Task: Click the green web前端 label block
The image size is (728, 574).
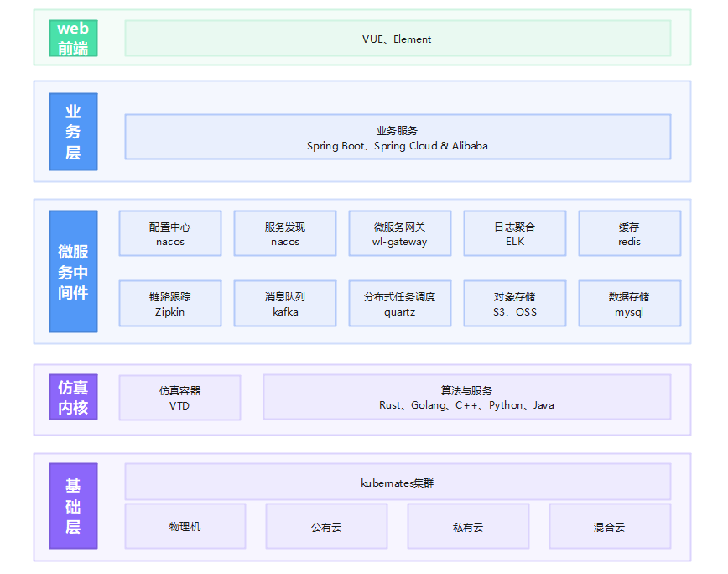Action: click(x=73, y=38)
